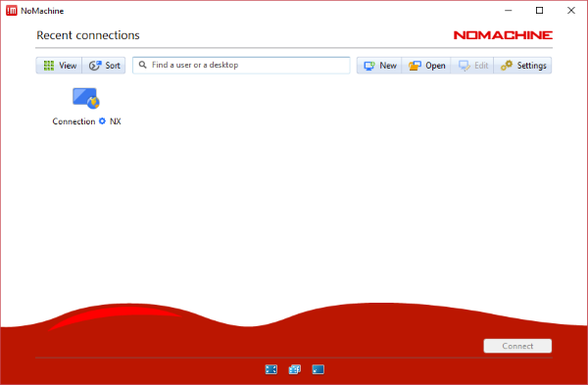The width and height of the screenshot is (588, 385).
Task: Click the fullscreen on all monitors icon
Action: click(x=294, y=369)
